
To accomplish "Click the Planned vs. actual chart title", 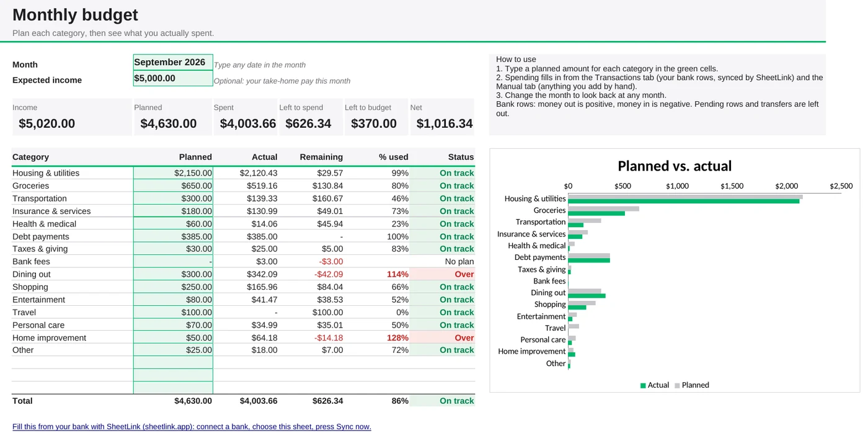I will pyautogui.click(x=675, y=166).
